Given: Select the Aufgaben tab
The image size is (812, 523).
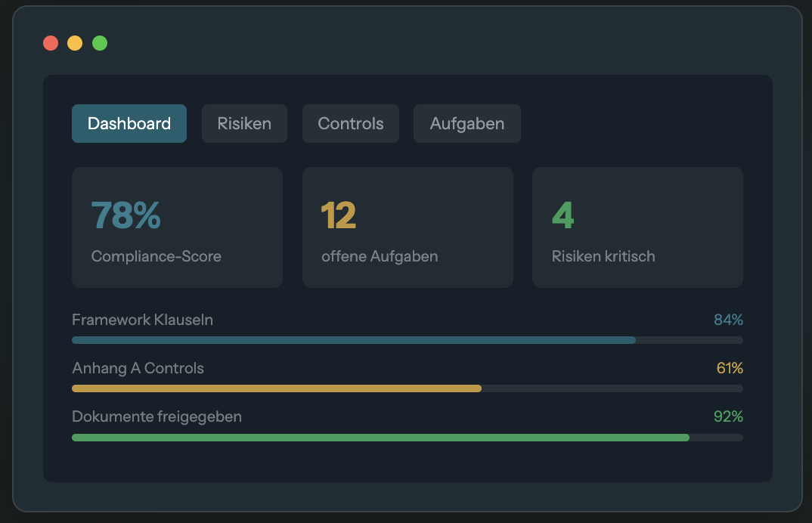Looking at the screenshot, I should click(466, 123).
